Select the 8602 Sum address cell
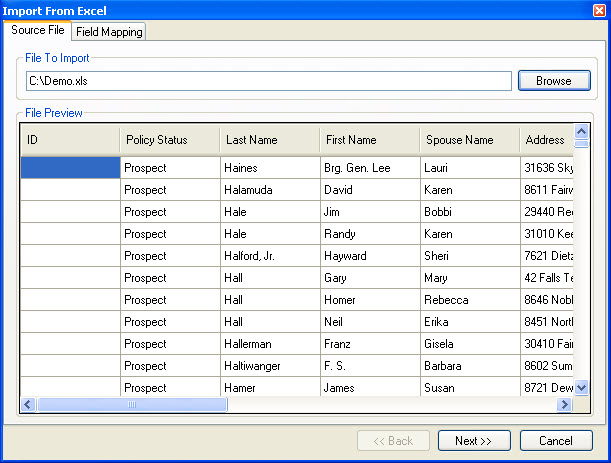 click(547, 366)
